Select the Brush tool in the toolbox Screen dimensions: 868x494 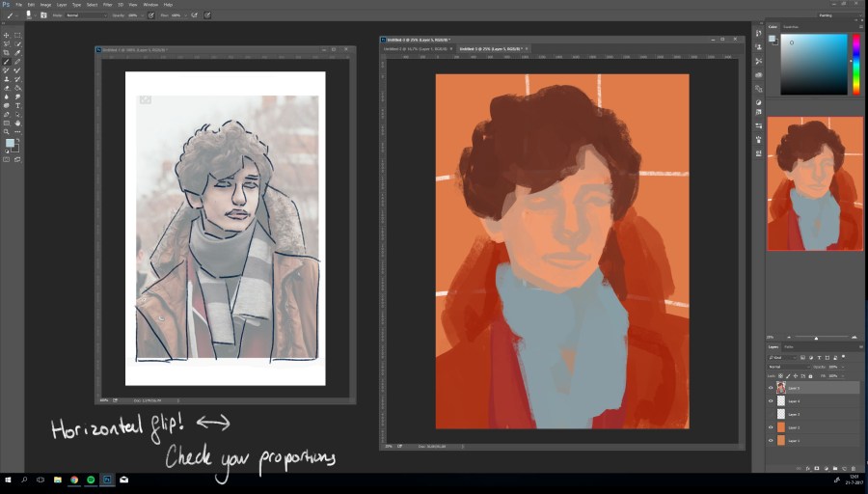7,62
